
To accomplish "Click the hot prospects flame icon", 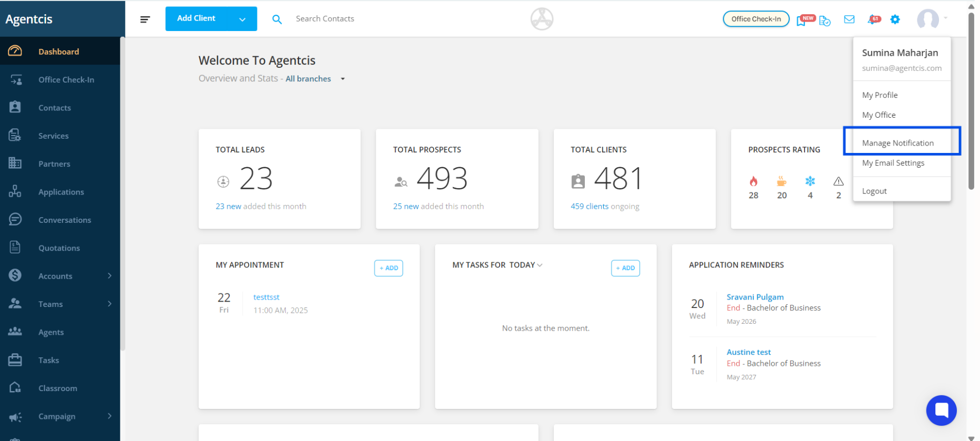I will (x=754, y=181).
